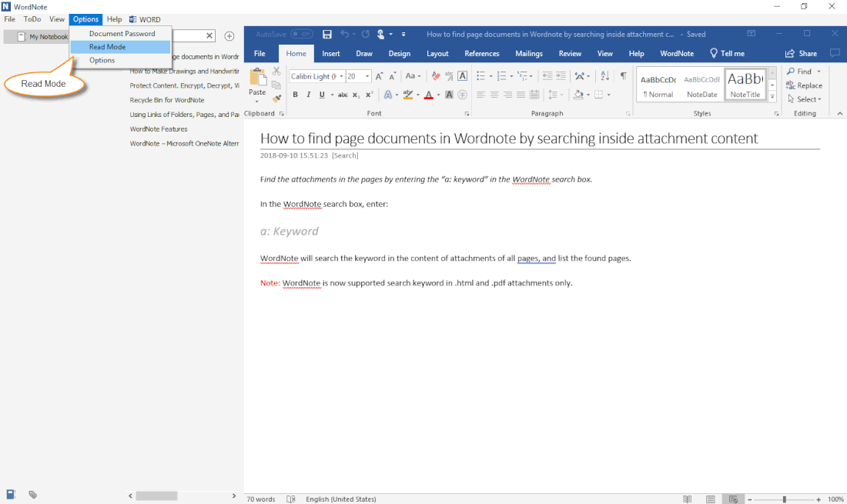This screenshot has width=847, height=504.
Task: Switch to Print Layout view in status bar
Action: [x=711, y=499]
